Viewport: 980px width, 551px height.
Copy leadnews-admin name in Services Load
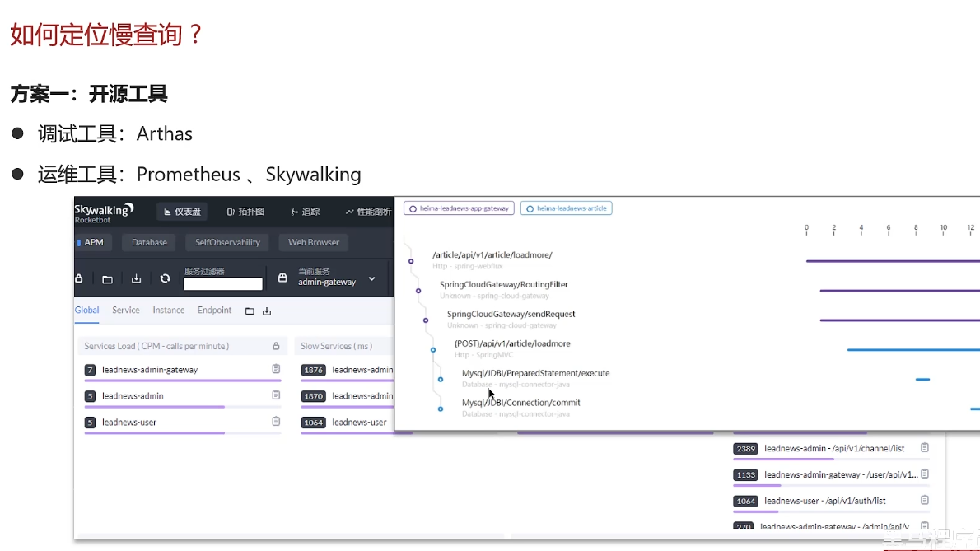click(x=276, y=395)
